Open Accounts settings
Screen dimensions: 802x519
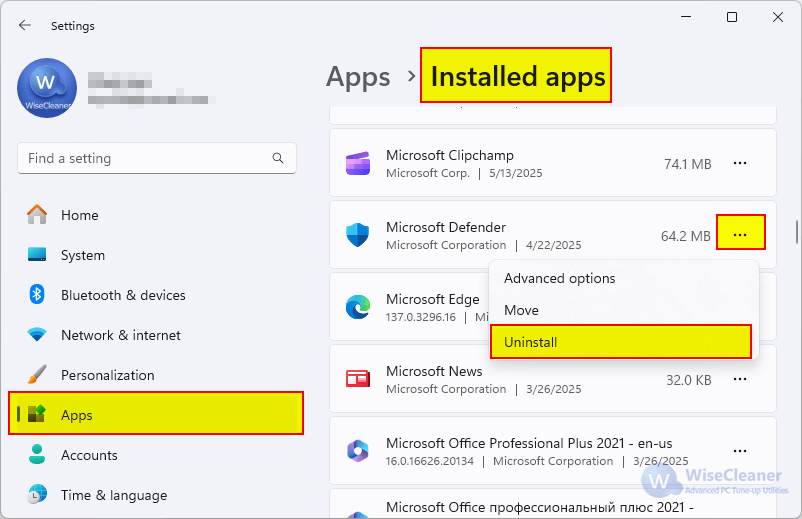156,455
